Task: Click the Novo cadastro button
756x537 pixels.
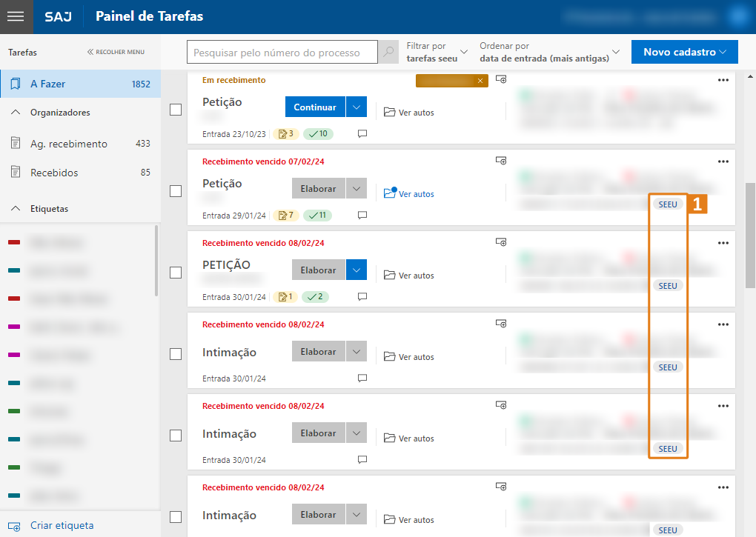Action: (x=684, y=52)
